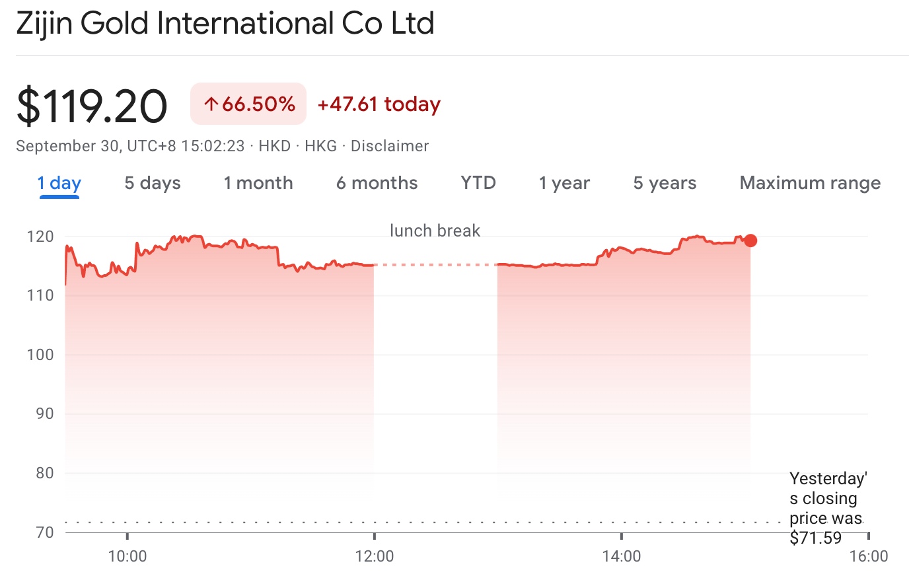909x588 pixels.
Task: Click the 14:00 label on time axis
Action: click(x=622, y=557)
